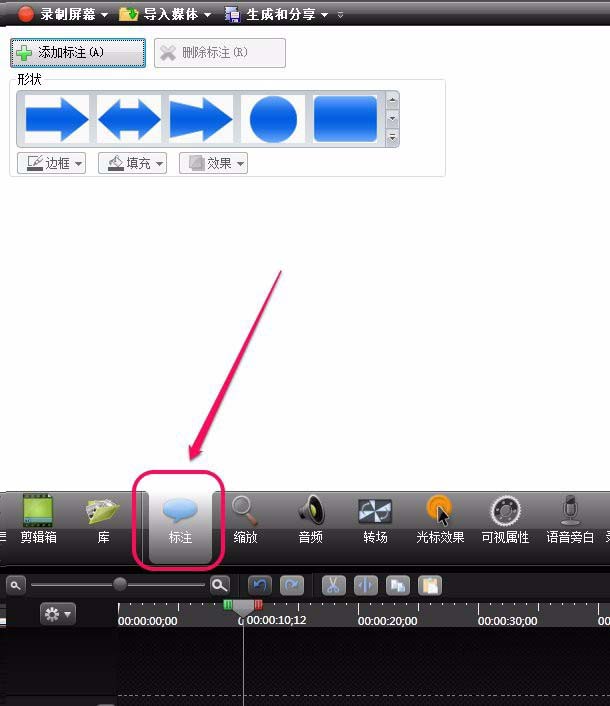Open the 录制屏幕 record screen menu

[x=63, y=14]
